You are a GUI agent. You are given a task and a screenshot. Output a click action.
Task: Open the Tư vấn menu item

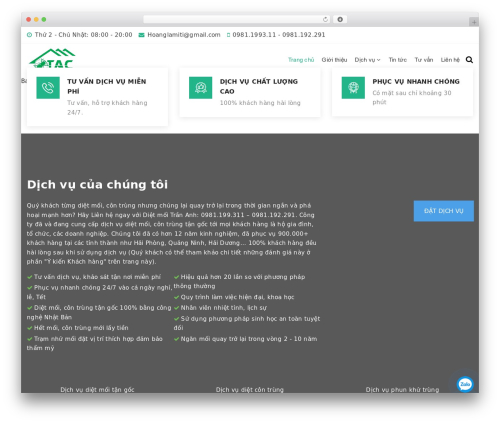pyautogui.click(x=424, y=60)
